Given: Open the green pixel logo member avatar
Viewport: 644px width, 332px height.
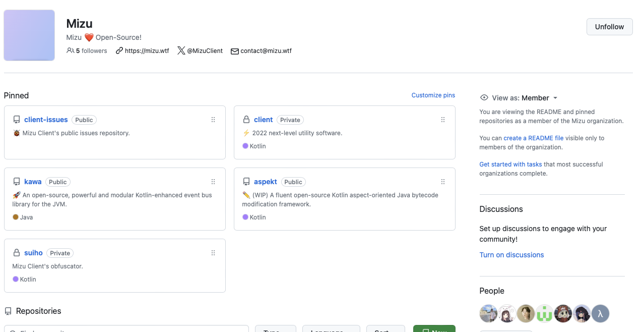Looking at the screenshot, I should pyautogui.click(x=544, y=314).
